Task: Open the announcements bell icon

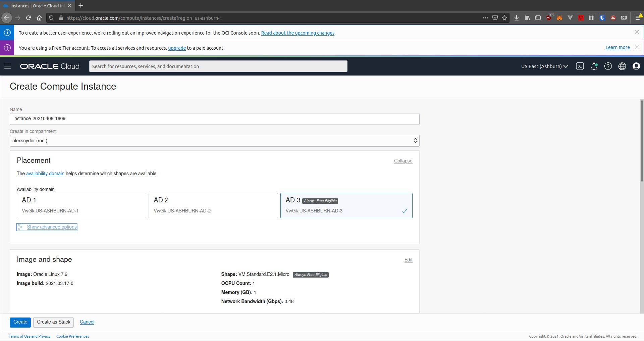Action: point(594,66)
